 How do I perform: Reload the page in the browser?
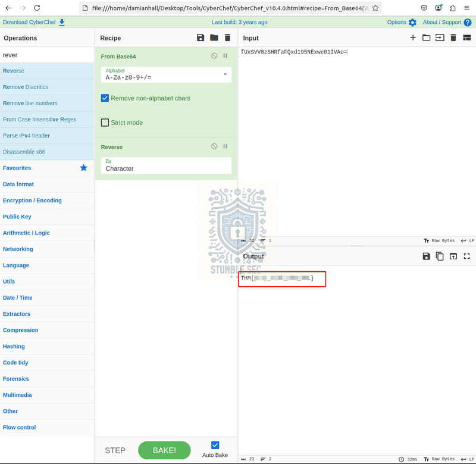point(37,8)
